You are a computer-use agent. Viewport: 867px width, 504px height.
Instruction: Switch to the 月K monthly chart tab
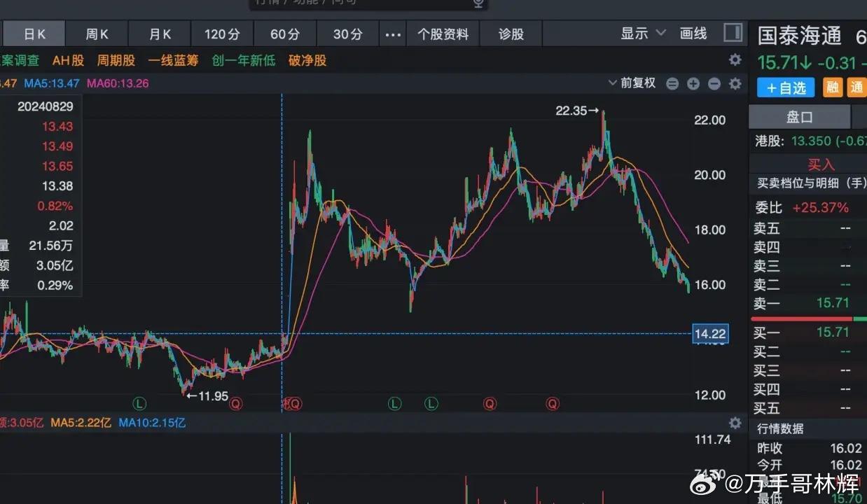point(160,34)
